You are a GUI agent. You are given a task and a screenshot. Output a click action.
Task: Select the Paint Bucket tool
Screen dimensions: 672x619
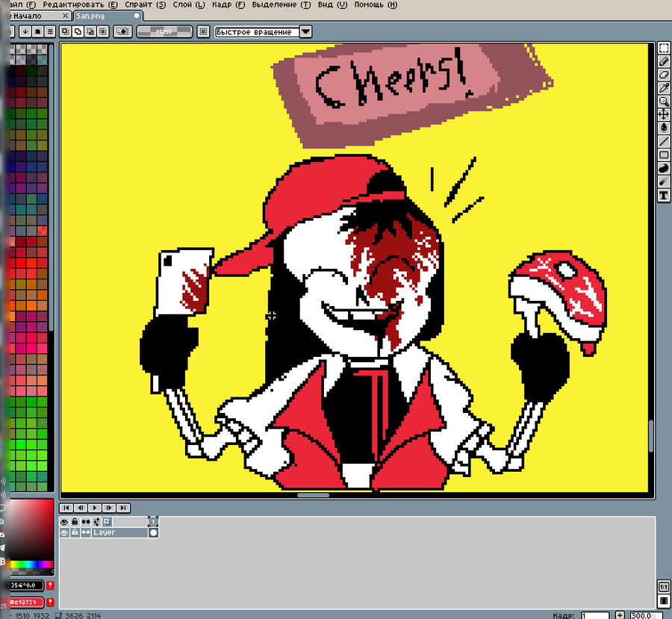[x=664, y=128]
